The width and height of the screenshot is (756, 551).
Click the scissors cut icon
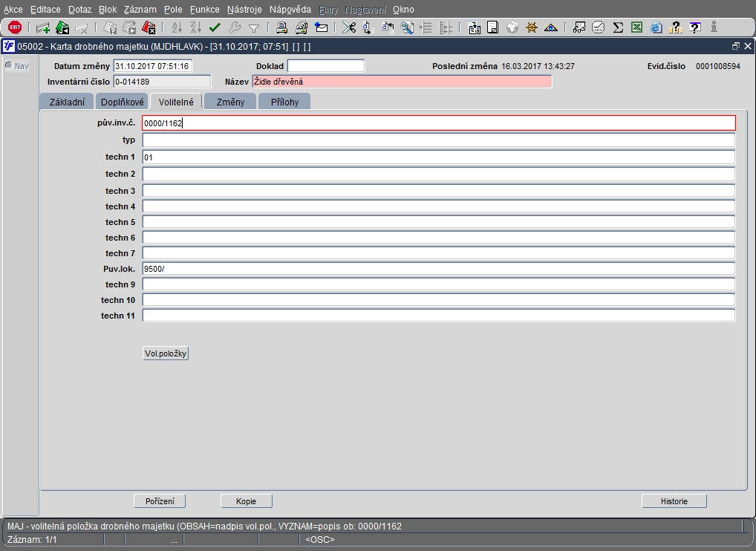[349, 28]
